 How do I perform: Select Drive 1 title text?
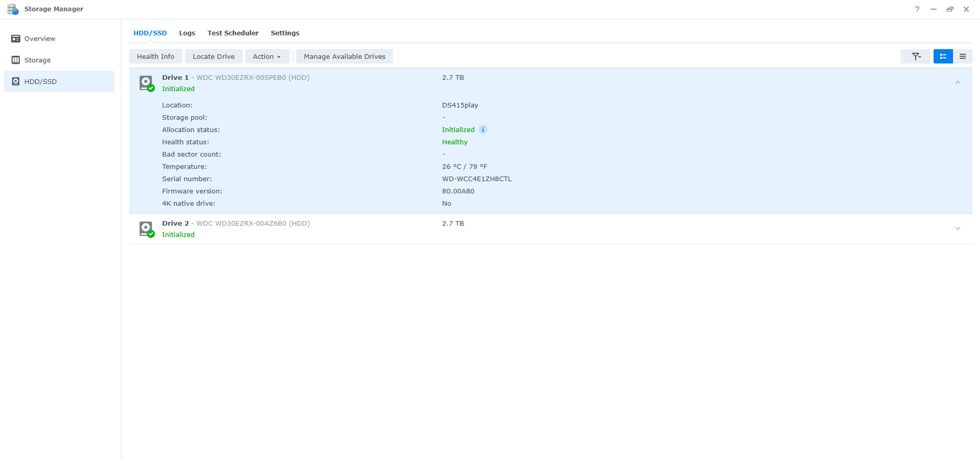tap(175, 77)
